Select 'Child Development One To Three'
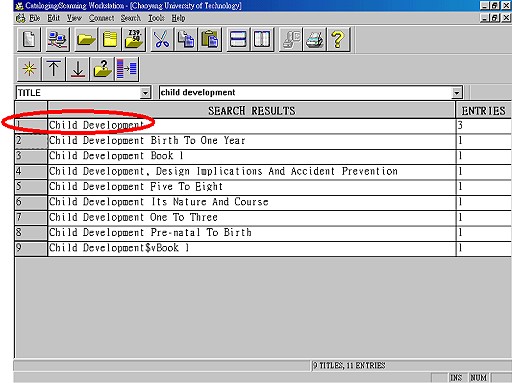 (252, 218)
